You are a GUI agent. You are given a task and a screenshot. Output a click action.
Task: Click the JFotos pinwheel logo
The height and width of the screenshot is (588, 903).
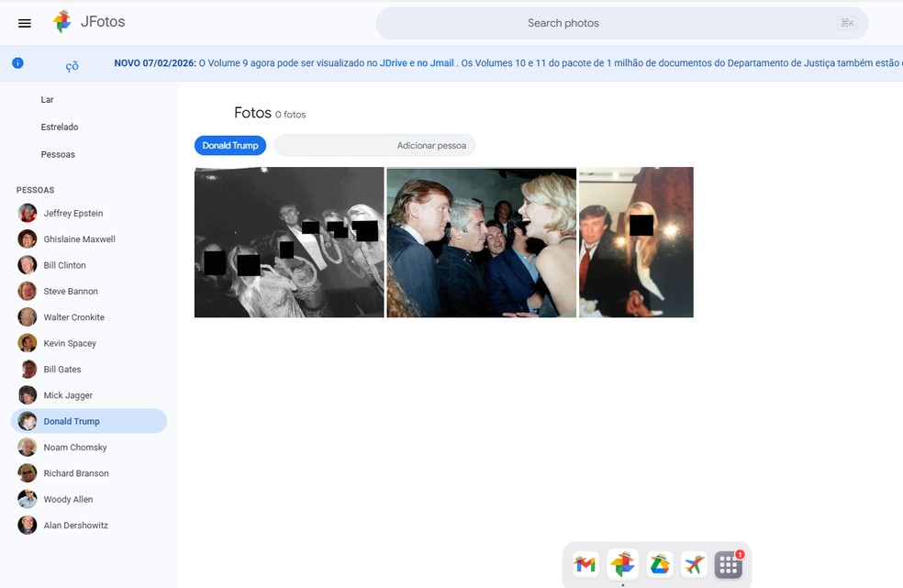coord(62,21)
